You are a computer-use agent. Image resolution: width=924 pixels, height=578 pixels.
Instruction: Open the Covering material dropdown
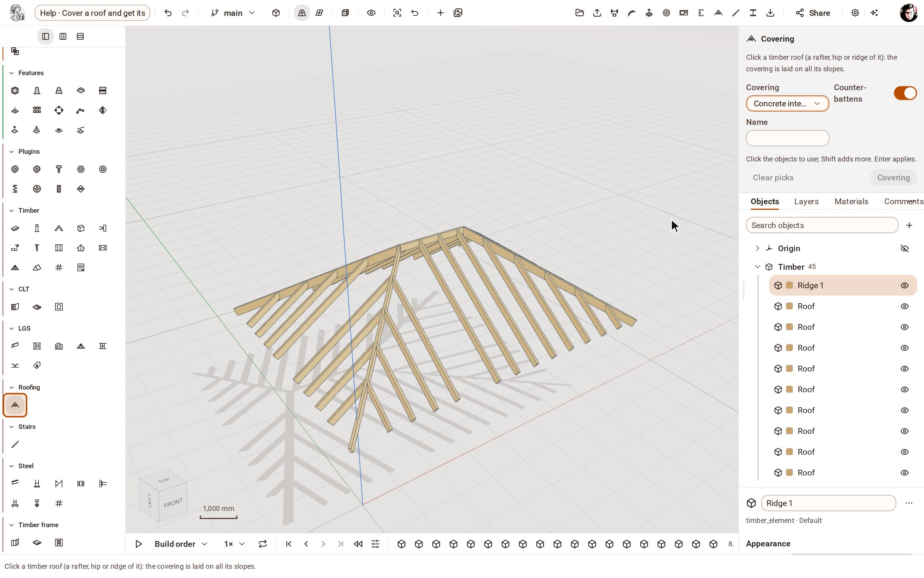(787, 104)
